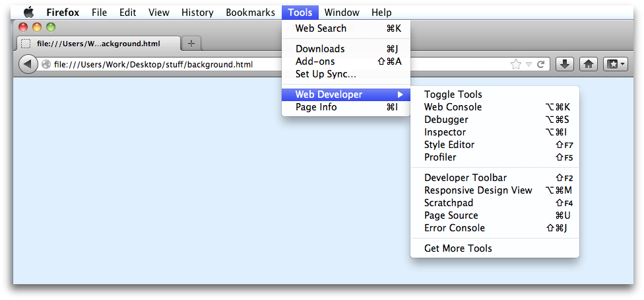The width and height of the screenshot is (644, 300).
Task: Click the globe site identity icon
Action: [x=46, y=65]
